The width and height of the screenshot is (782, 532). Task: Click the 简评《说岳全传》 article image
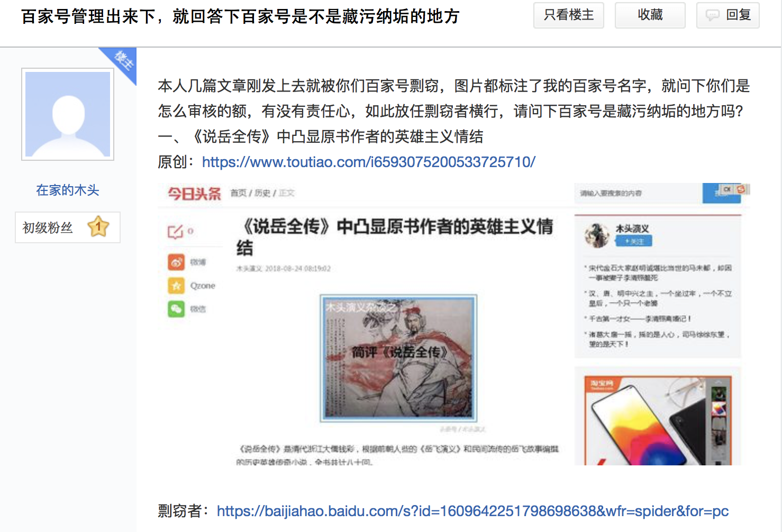coord(398,358)
